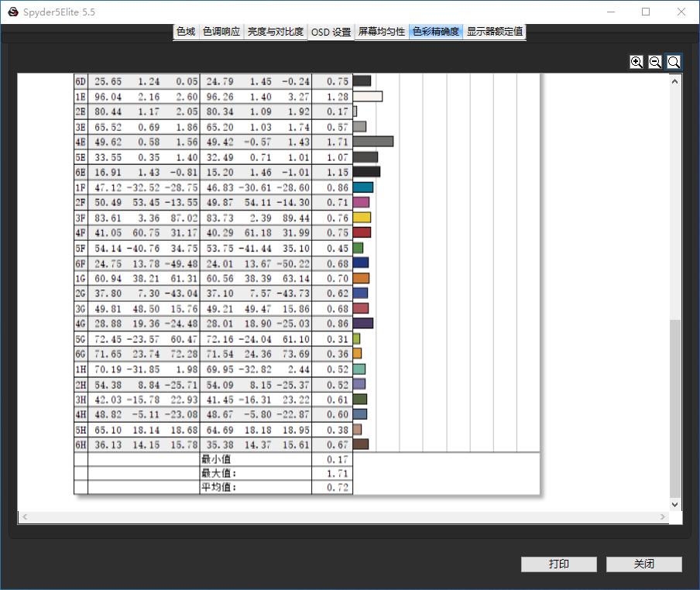The width and height of the screenshot is (700, 590).
Task: Click the 平均值 label
Action: 218,487
